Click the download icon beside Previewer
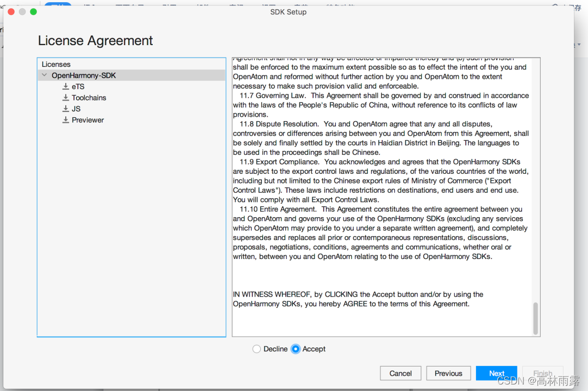 pos(66,120)
